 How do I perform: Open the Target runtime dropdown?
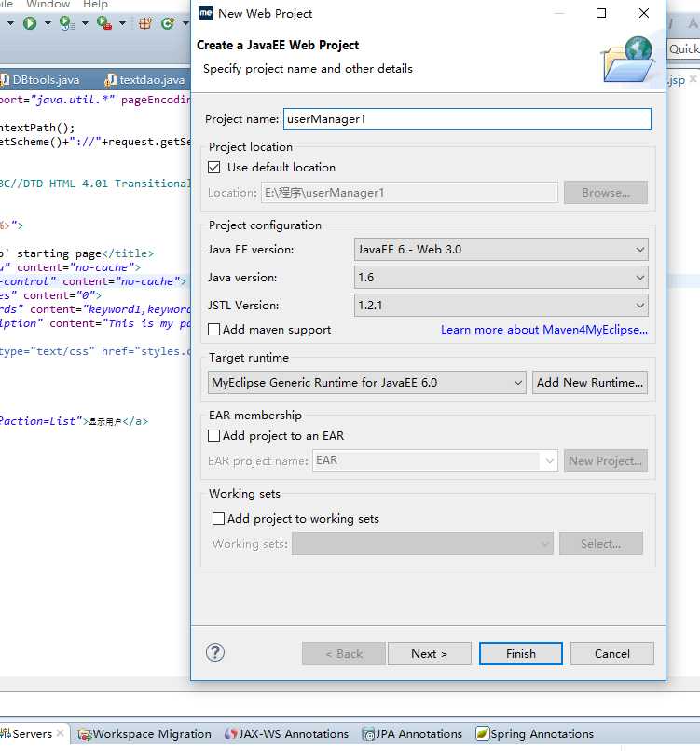(x=367, y=383)
